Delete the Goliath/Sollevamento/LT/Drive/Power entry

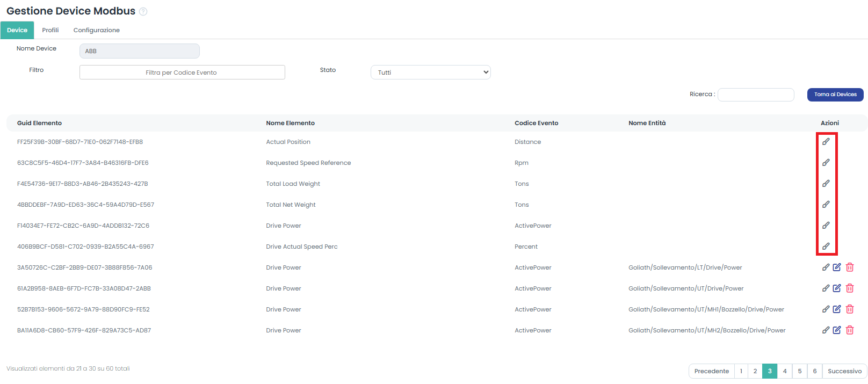tap(850, 267)
